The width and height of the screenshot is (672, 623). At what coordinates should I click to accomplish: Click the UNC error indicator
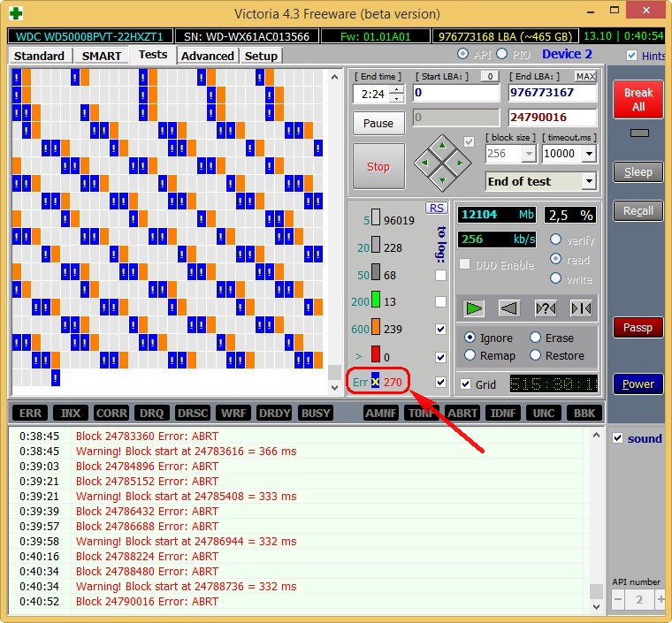[544, 414]
